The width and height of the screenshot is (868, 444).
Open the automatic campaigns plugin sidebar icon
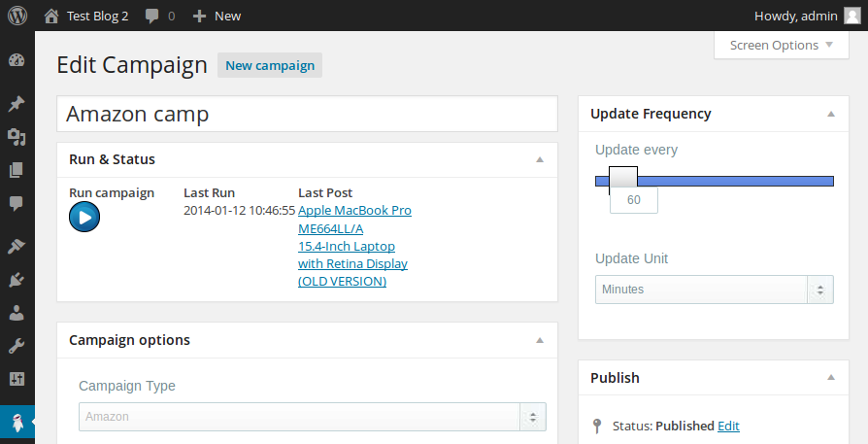pyautogui.click(x=17, y=424)
